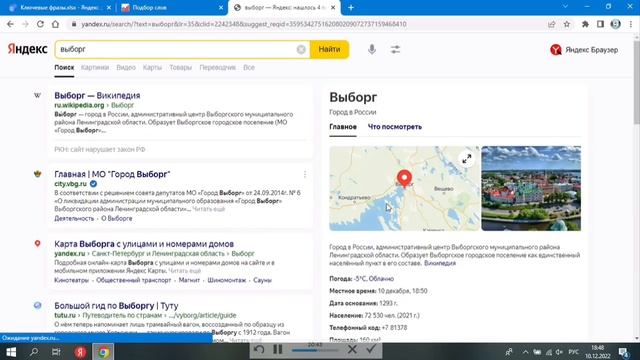Open Chrome three-dot menu
640x360 pixels.
(x=631, y=24)
